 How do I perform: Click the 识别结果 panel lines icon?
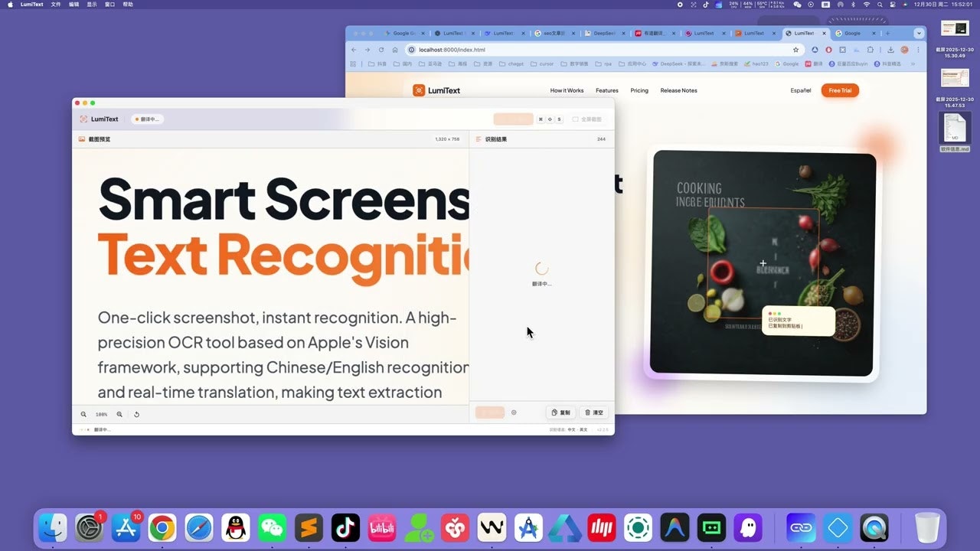tap(479, 139)
